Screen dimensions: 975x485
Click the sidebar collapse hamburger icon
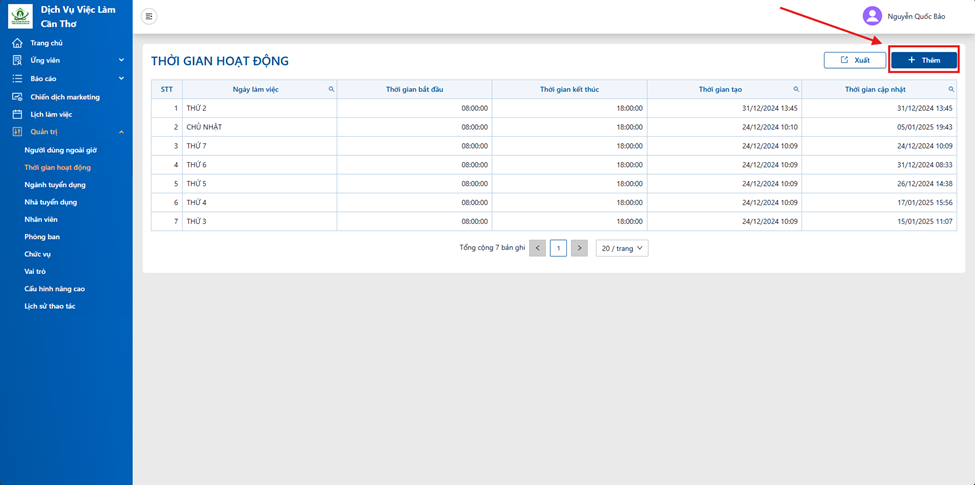coord(149,17)
